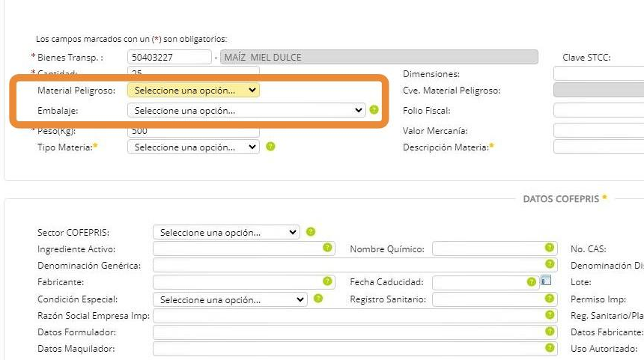644x360 pixels.
Task: Click help icon in Nombre Químico field
Action: tap(550, 248)
